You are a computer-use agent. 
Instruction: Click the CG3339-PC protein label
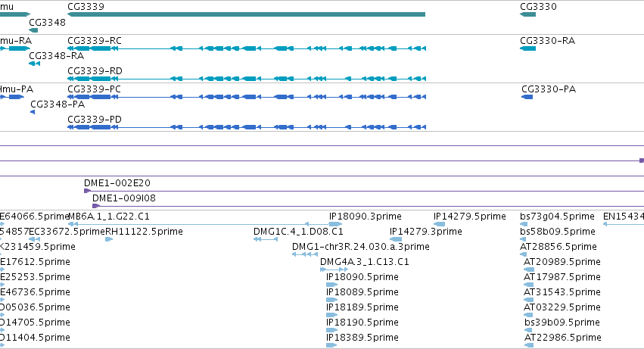click(x=94, y=89)
